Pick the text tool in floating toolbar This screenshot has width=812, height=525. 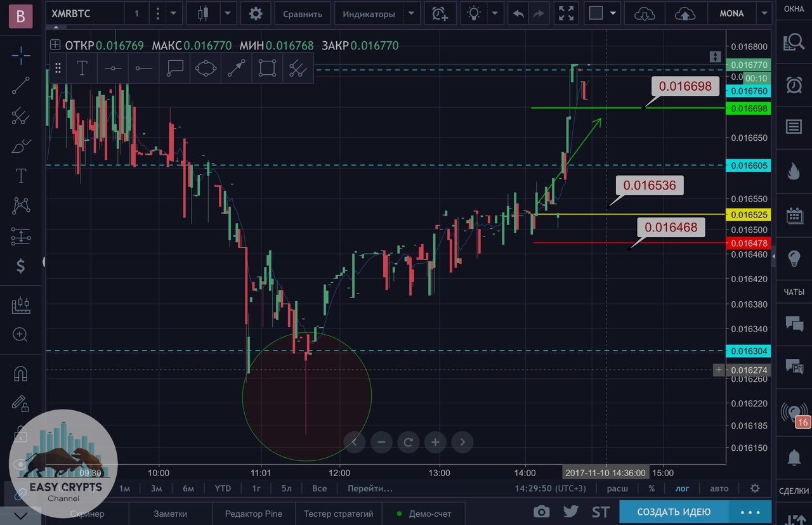point(82,68)
